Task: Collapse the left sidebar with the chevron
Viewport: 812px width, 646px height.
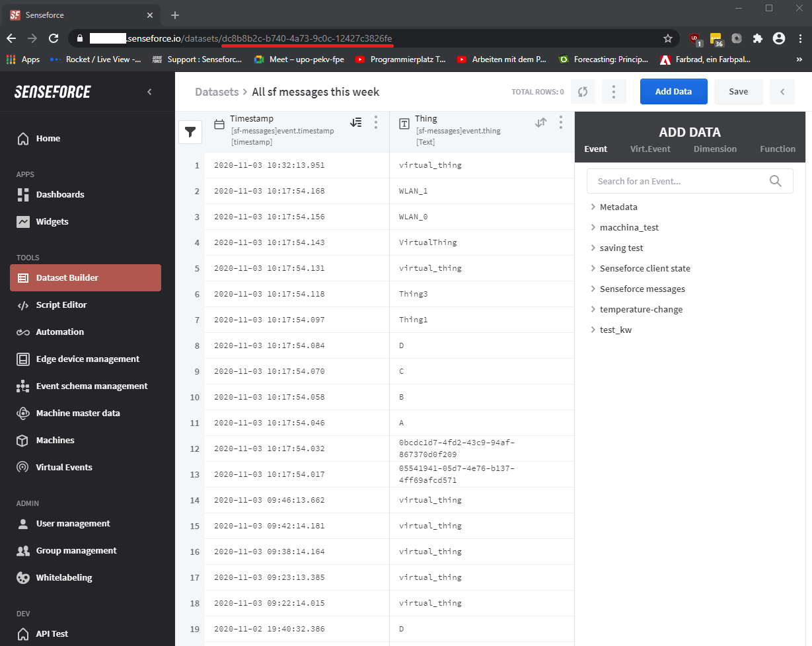Action: (x=149, y=92)
